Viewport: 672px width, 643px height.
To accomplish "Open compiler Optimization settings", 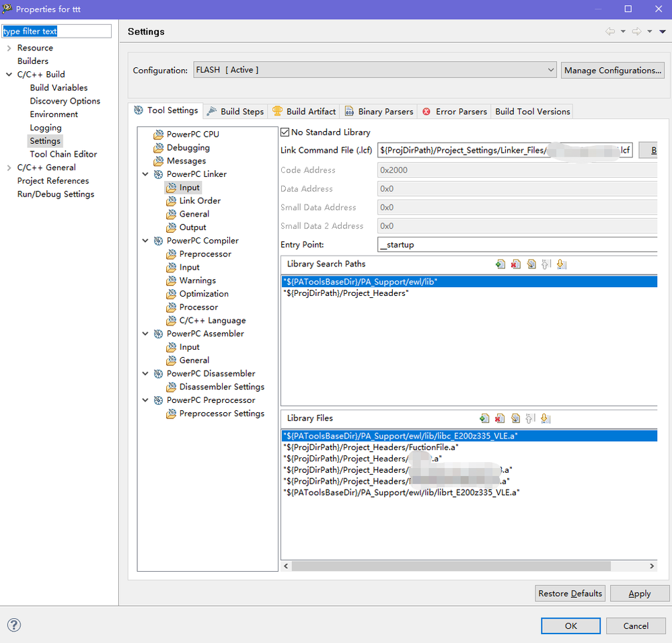I will click(x=204, y=294).
